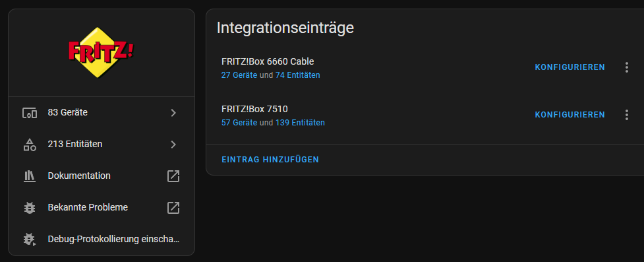Click KONFIGURIEREN for FRITZ!Box 6660 Cable
Image resolution: width=644 pixels, height=262 pixels.
570,67
